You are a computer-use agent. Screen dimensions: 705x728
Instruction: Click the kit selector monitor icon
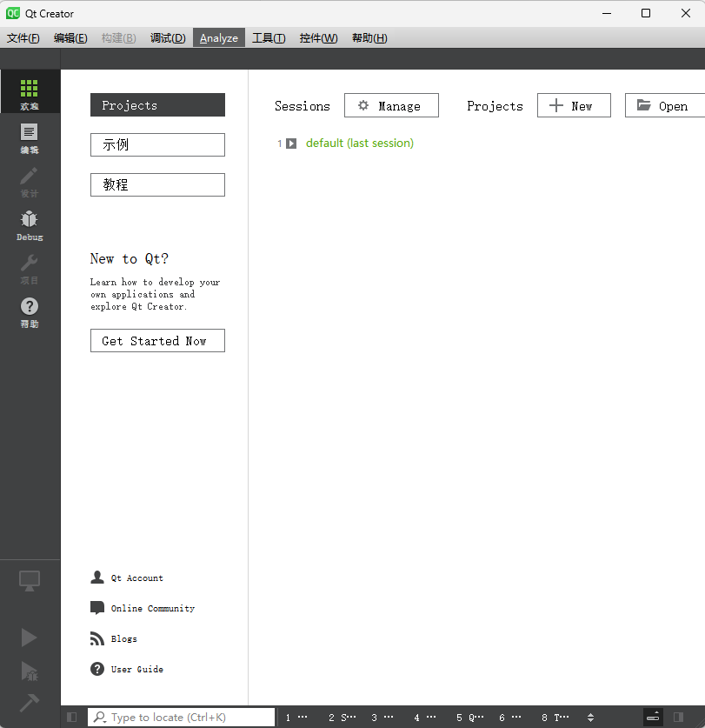(30, 581)
